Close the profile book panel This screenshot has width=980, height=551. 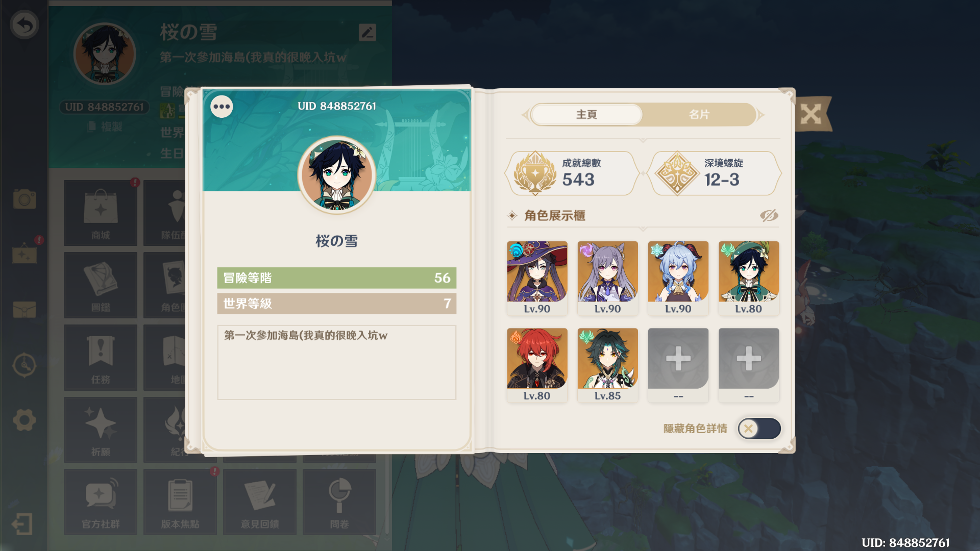pyautogui.click(x=811, y=114)
